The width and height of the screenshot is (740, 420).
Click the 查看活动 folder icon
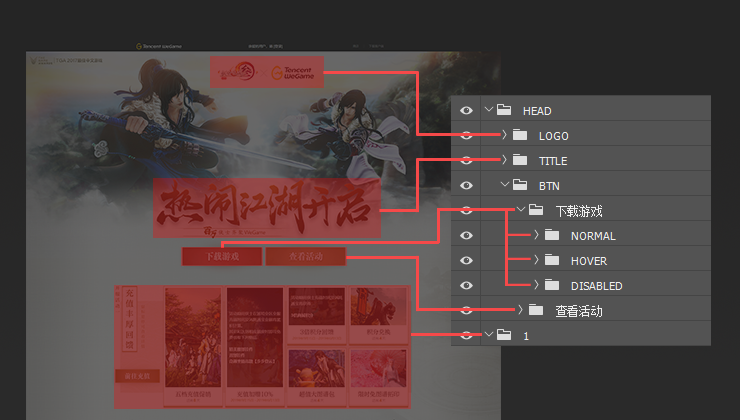[536, 310]
